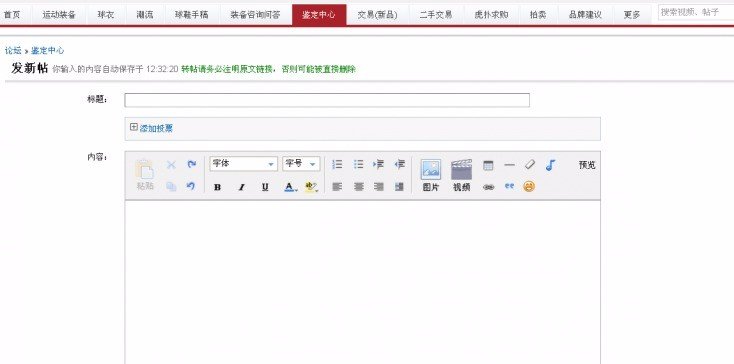Open the 交易(新品) tab
Screen dimensions: 734x364
click(377, 15)
